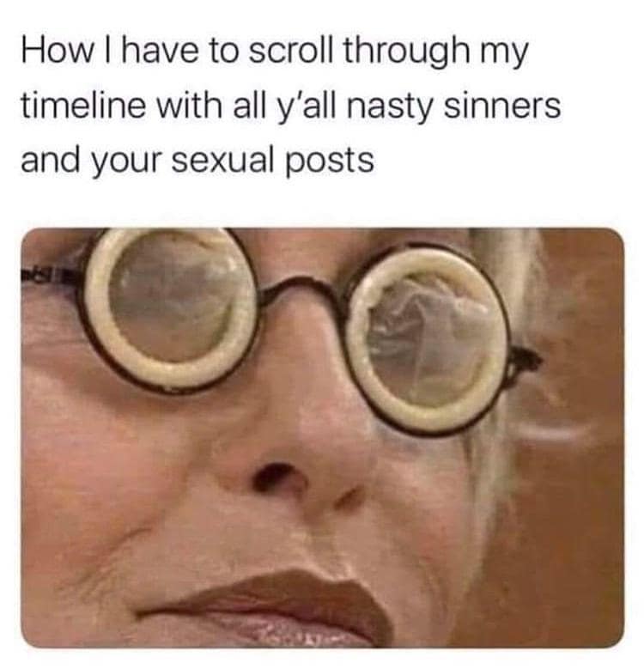Viewport: 644px width, 669px height.
Task: Click the word "sinners" in the caption
Action: (502, 106)
